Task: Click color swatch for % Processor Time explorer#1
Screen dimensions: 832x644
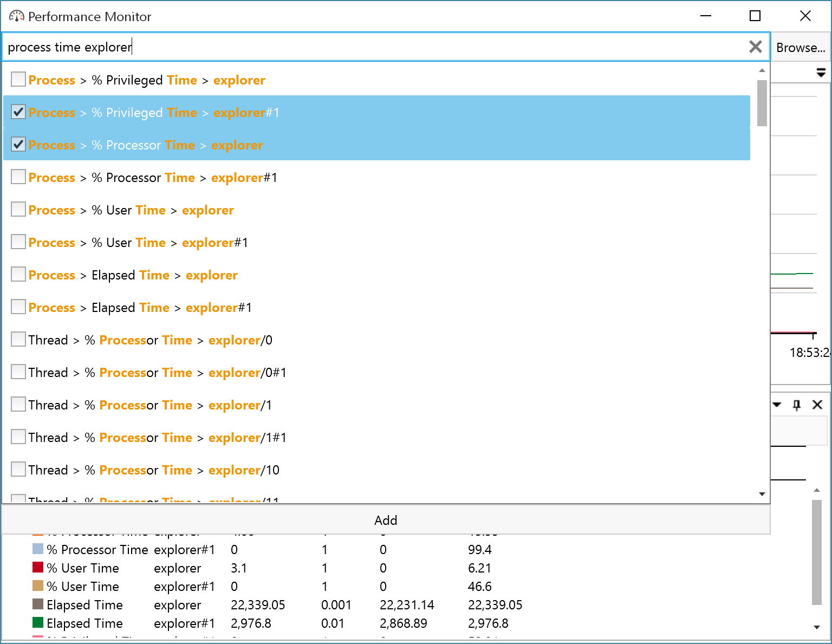Action: (x=38, y=549)
